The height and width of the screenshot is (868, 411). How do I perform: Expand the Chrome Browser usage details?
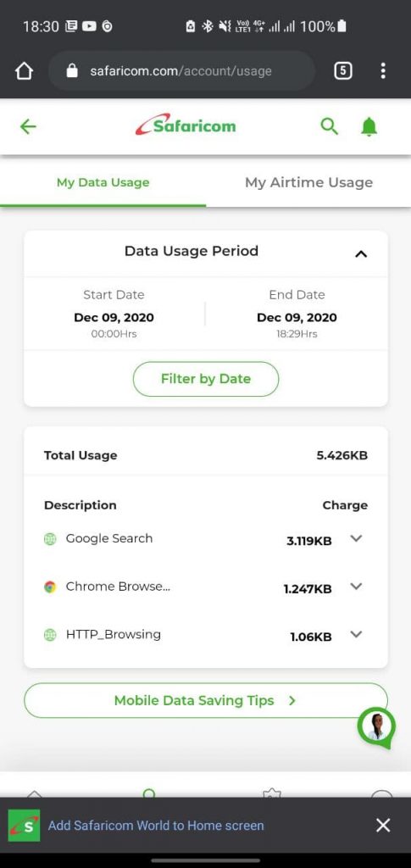click(356, 587)
